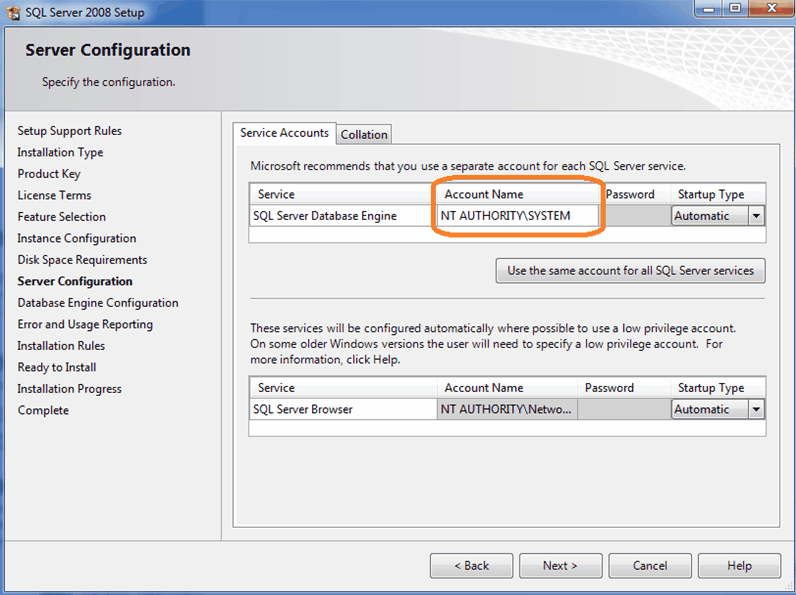Screen dimensions: 796x595
Task: Click Feature Selection step in sidebar
Action: [x=61, y=217]
